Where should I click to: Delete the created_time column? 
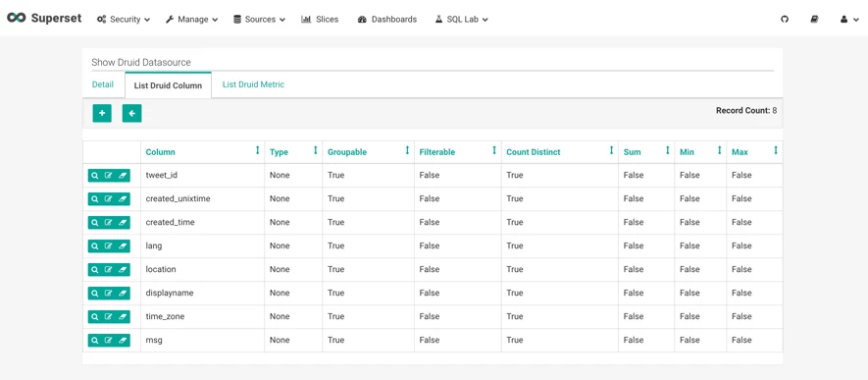[123, 222]
